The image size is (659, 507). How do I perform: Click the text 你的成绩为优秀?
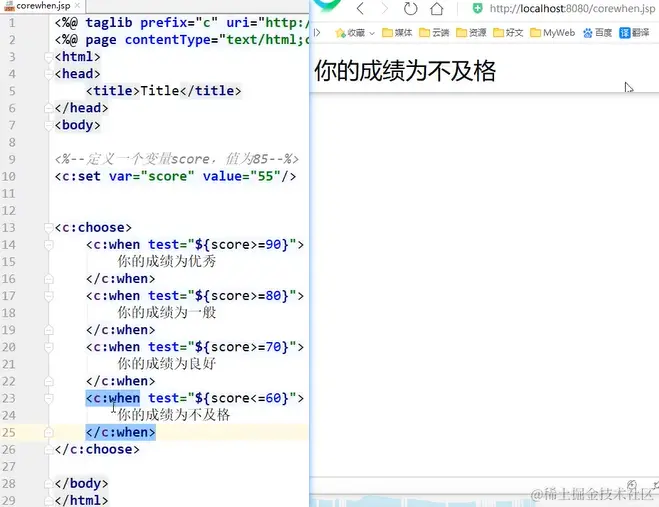click(x=166, y=261)
